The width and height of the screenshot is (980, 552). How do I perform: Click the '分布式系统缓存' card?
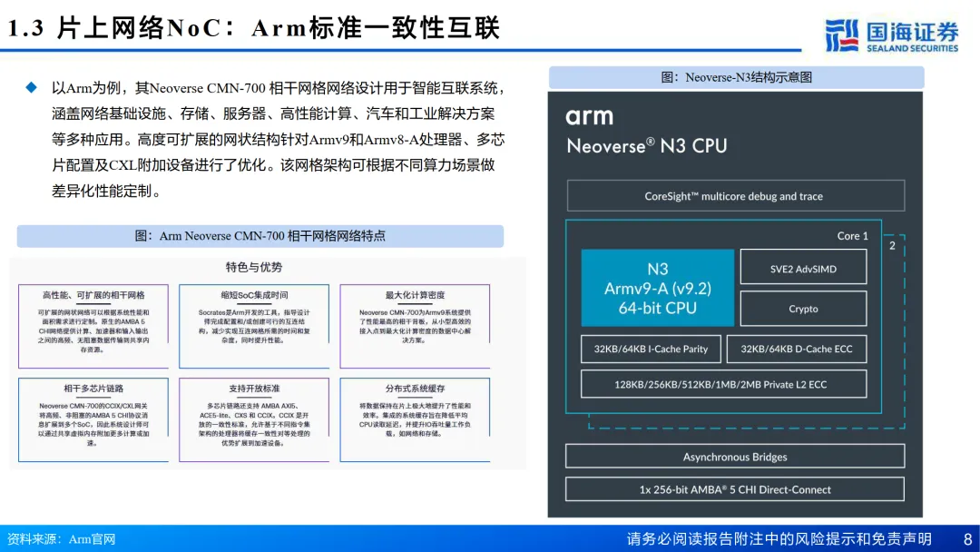(415, 419)
